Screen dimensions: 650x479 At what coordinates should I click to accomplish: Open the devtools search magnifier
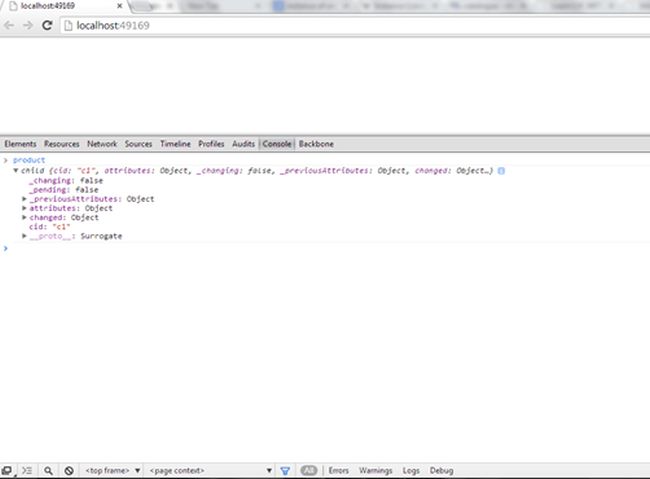pyautogui.click(x=48, y=471)
